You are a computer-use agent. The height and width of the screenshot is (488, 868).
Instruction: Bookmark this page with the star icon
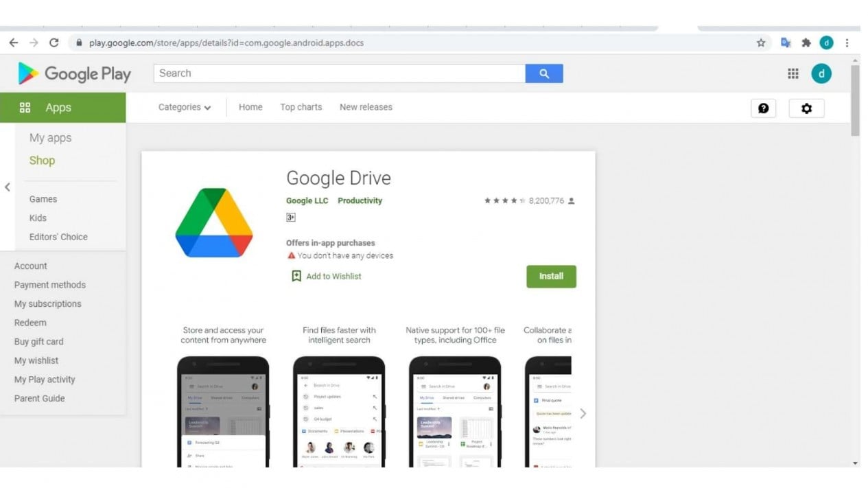pyautogui.click(x=761, y=43)
